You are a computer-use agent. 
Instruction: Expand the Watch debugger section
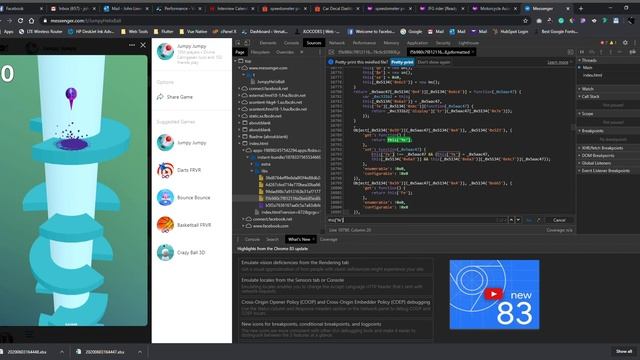pyautogui.click(x=580, y=89)
